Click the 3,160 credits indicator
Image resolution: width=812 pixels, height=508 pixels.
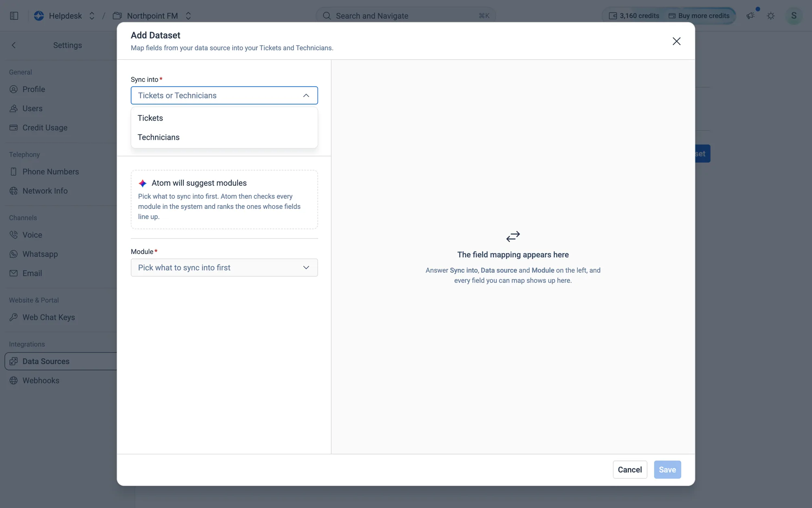(634, 16)
